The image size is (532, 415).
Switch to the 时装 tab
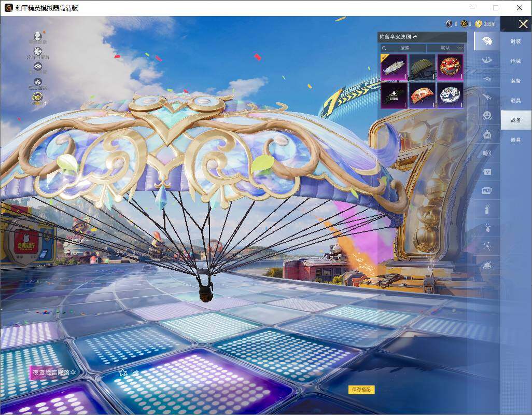click(x=516, y=41)
